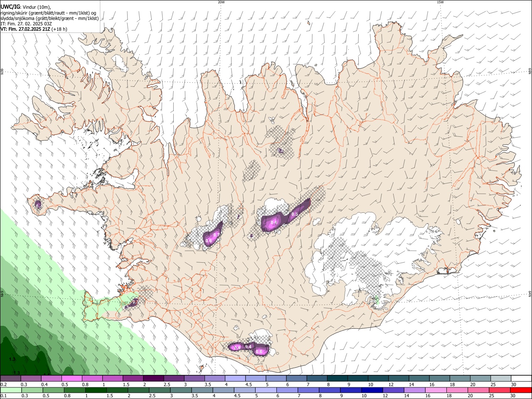532x399 pixels.
Task: Click the VT: Fim. 27.02.2025 21Z line
Action: pos(25,29)
